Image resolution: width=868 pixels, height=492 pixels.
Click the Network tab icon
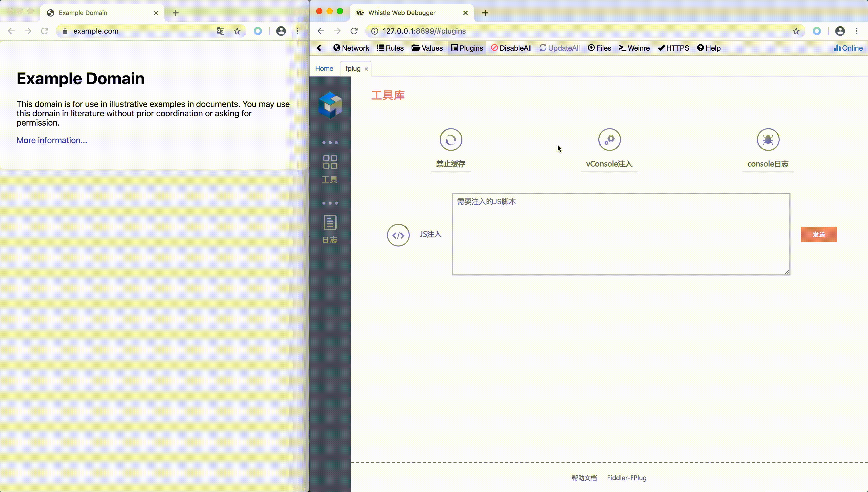click(x=351, y=48)
